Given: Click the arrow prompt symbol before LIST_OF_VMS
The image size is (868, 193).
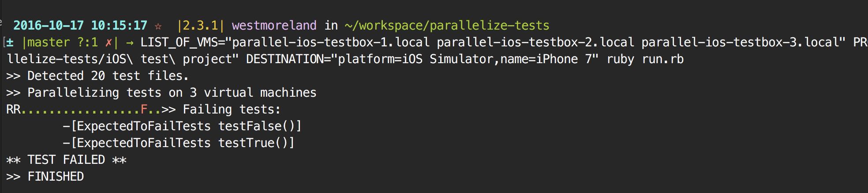Looking at the screenshot, I should tap(130, 42).
